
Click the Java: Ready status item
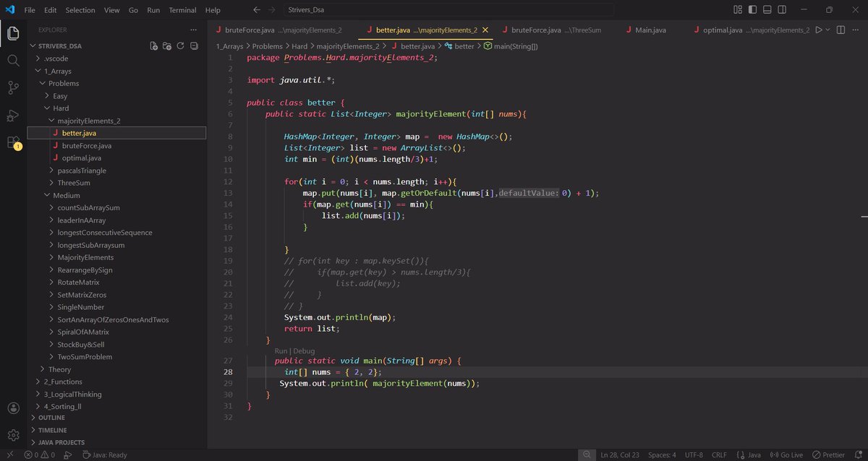coord(104,454)
